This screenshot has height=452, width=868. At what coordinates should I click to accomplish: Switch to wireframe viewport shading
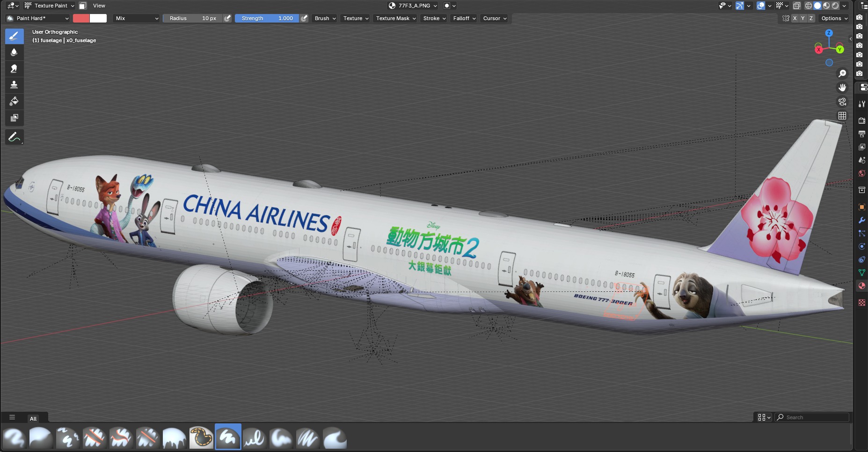809,6
